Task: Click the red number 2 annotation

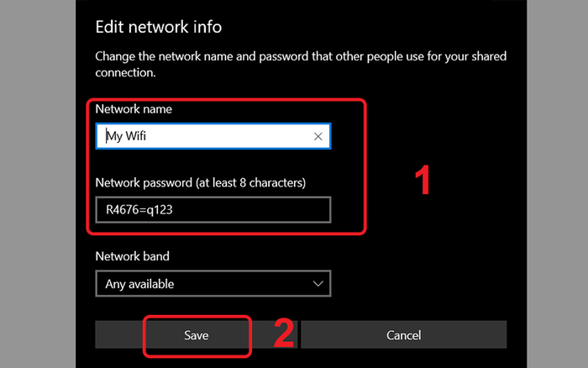Action: [x=284, y=334]
